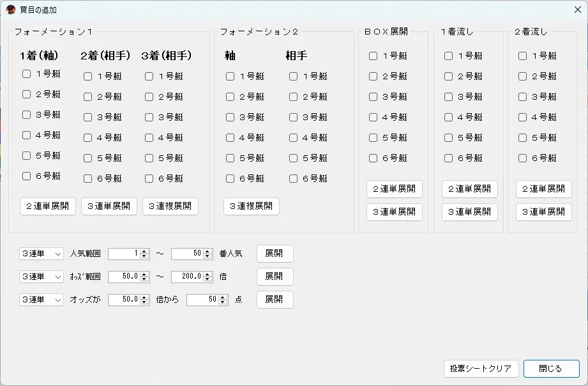Decrease 人気範囲 maximum value with down arrow
This screenshot has height=386, width=588.
[x=207, y=256]
